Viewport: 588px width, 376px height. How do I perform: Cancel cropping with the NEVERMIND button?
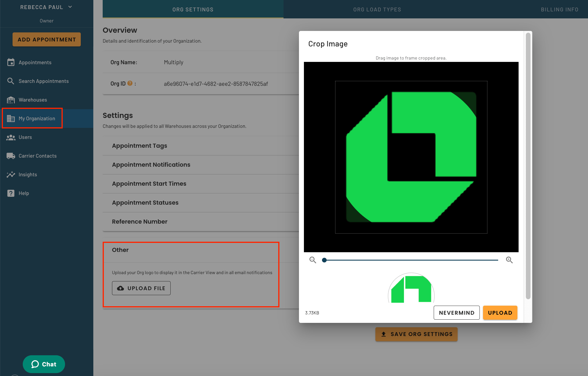[x=456, y=313]
